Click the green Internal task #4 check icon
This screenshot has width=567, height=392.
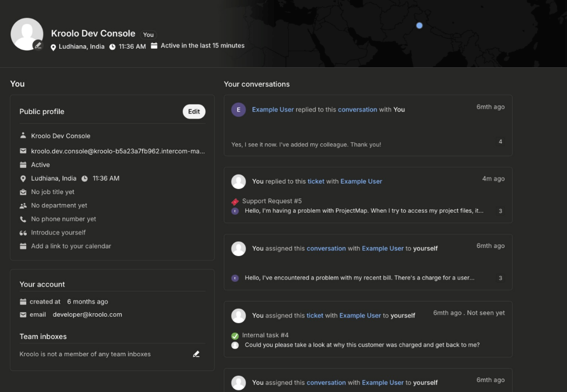235,335
